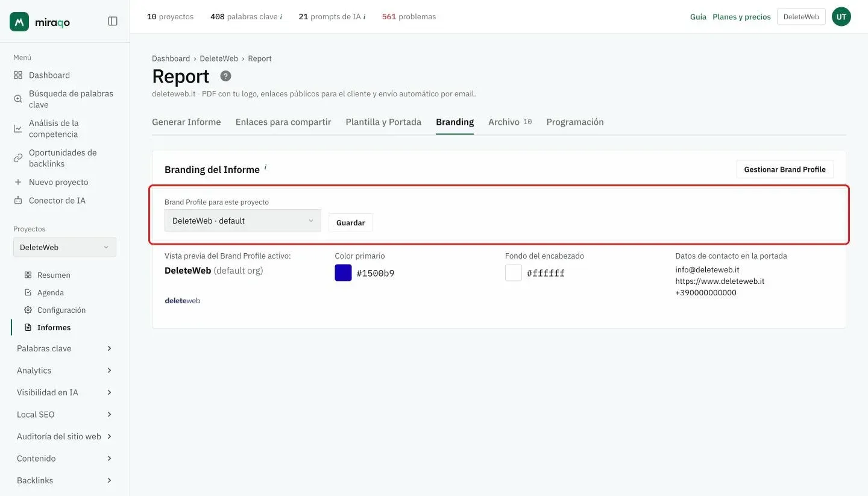The width and height of the screenshot is (868, 496).
Task: Go to the Programación tab
Action: coord(575,122)
